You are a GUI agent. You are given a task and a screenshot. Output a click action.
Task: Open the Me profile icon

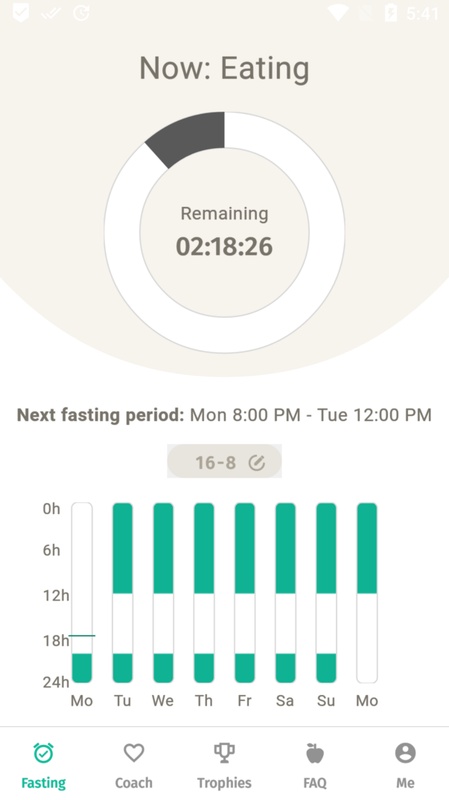[x=405, y=753]
